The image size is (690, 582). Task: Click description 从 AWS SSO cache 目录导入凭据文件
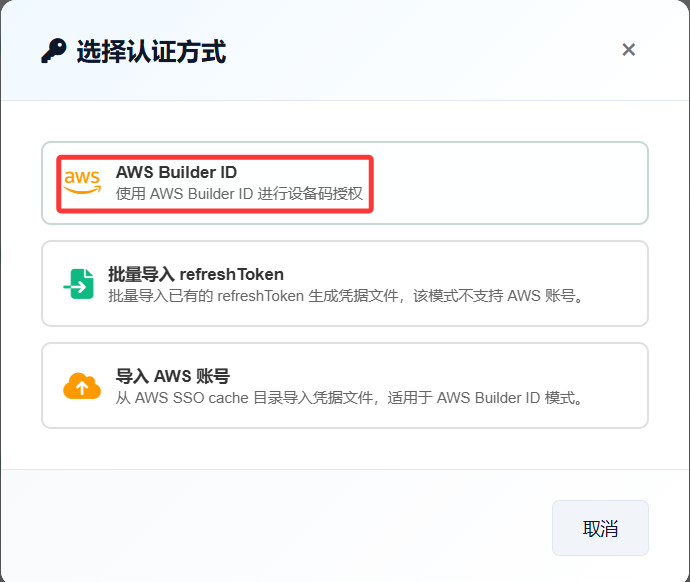tap(349, 398)
